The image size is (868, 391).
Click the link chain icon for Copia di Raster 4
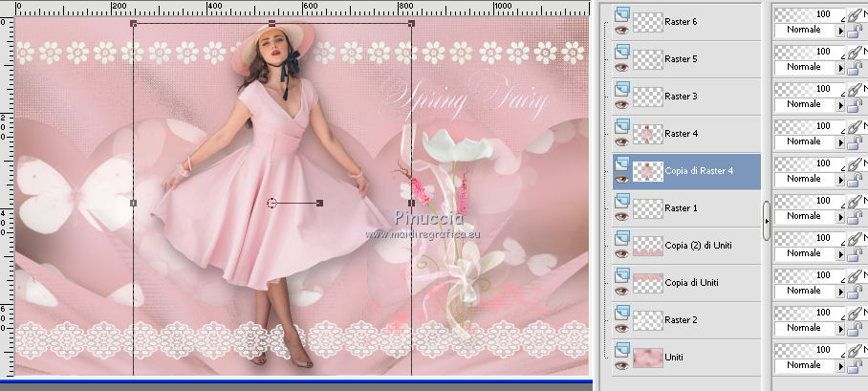point(855,164)
